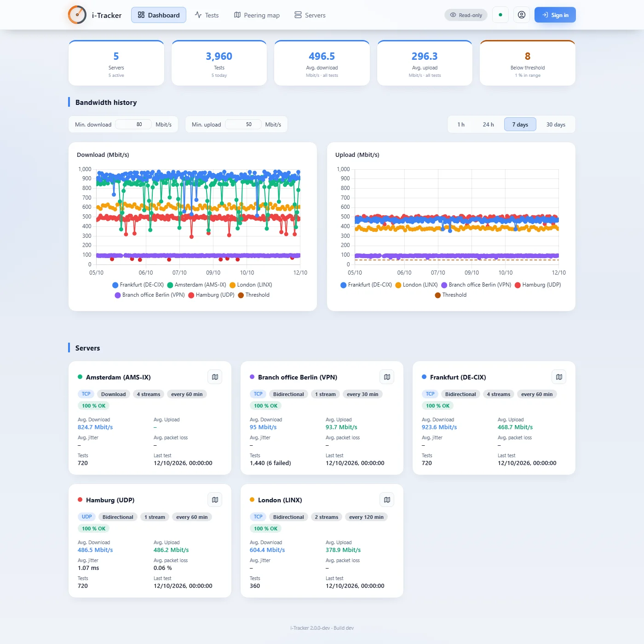644x644 pixels.
Task: Click the Sign in button
Action: pyautogui.click(x=555, y=15)
